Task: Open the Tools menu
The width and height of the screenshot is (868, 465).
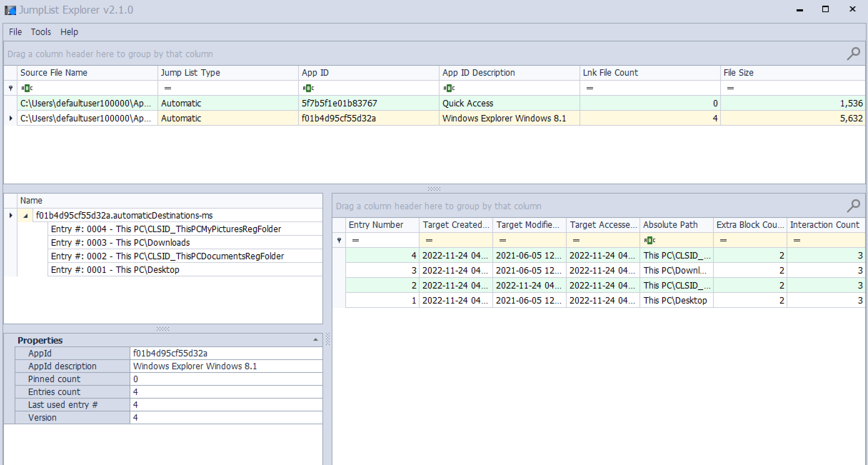Action: [x=41, y=32]
